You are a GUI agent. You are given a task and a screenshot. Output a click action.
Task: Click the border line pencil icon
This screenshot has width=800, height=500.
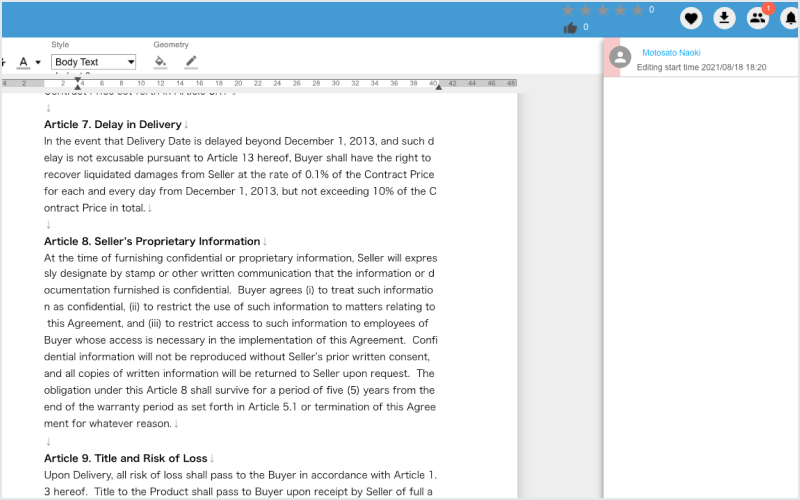(x=191, y=62)
